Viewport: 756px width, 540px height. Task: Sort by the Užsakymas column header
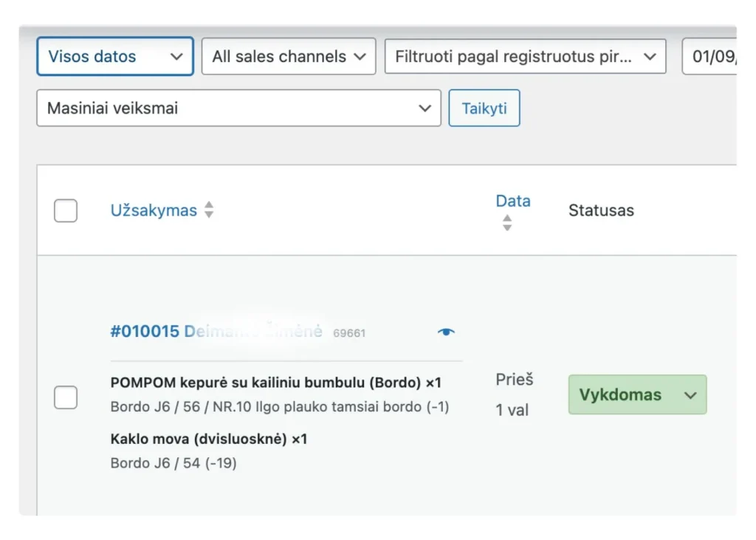tap(154, 211)
